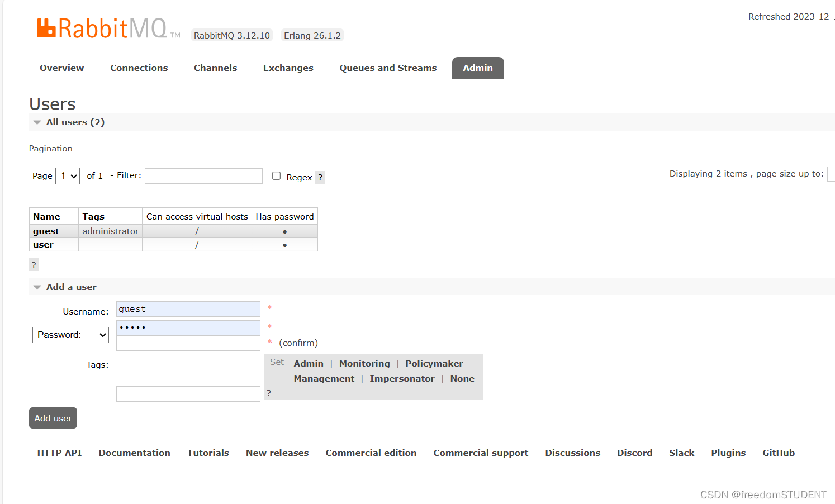The height and width of the screenshot is (504, 835).
Task: Click the Filter text field
Action: 203,175
